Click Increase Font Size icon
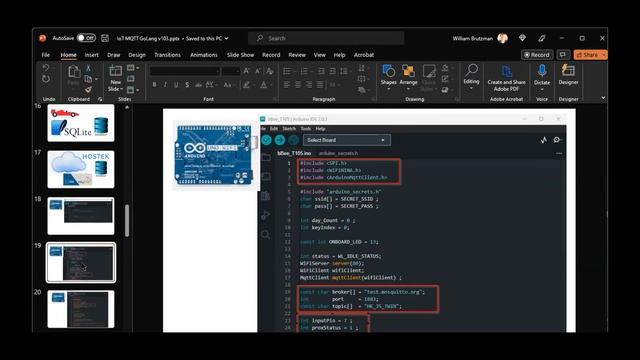The height and width of the screenshot is (360, 640). tap(247, 71)
